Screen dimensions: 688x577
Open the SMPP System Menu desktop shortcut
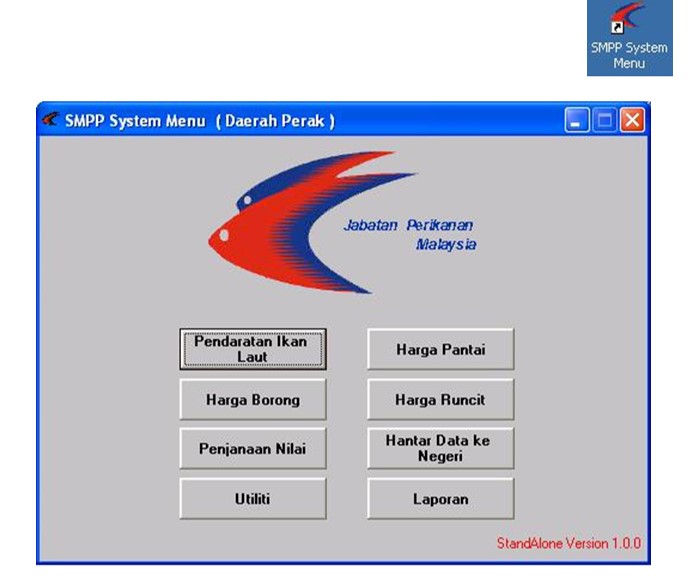[x=630, y=37]
